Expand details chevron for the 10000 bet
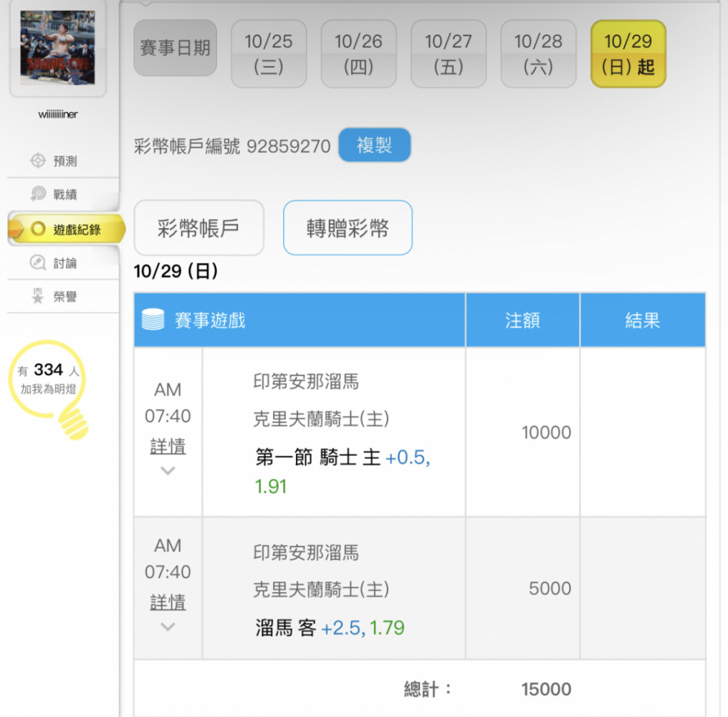 point(168,471)
